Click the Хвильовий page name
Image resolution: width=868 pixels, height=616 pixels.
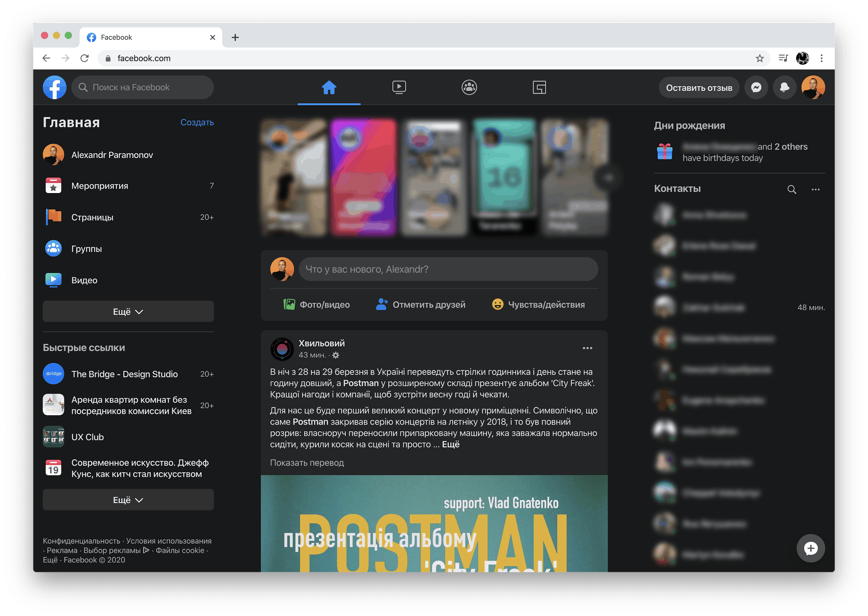pos(322,343)
